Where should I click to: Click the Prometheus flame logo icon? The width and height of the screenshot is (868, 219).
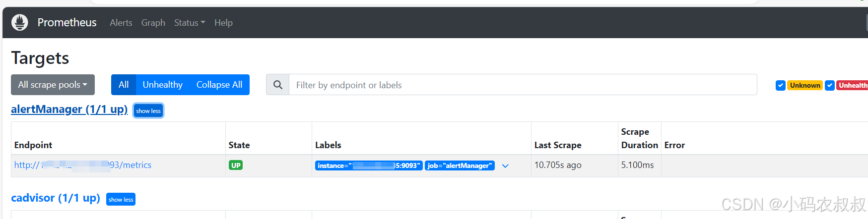[20, 22]
